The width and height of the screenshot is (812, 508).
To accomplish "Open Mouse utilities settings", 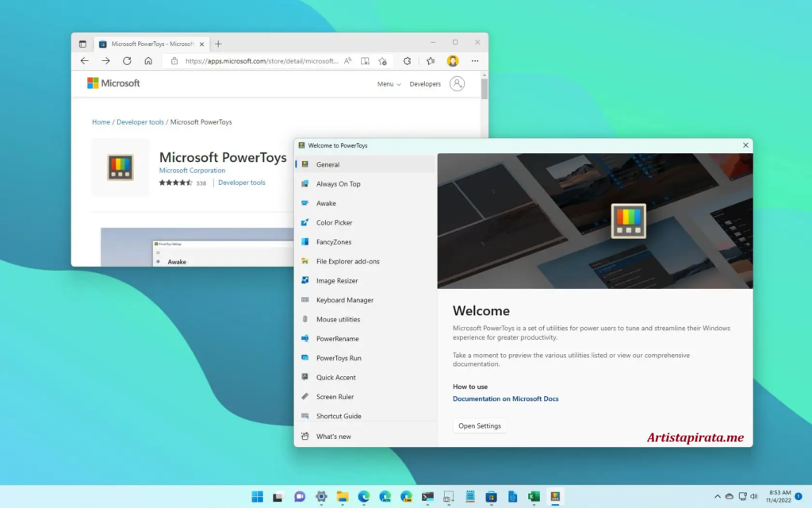I will point(339,319).
